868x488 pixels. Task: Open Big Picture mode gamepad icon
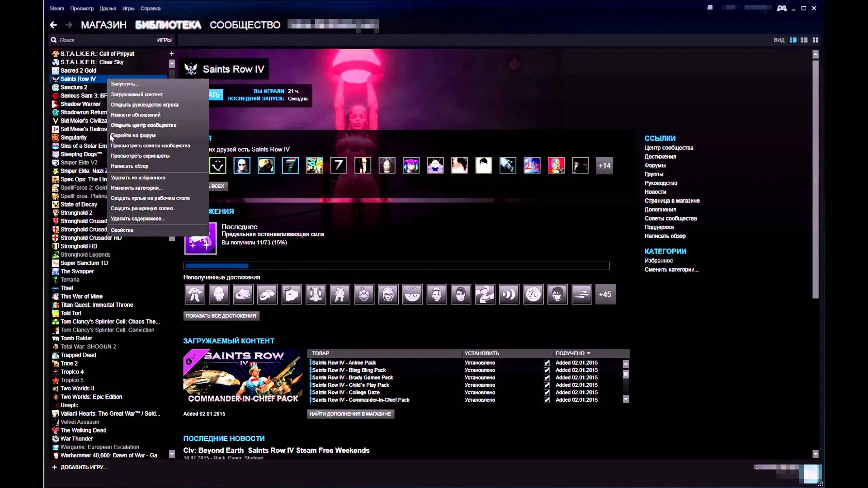pos(782,8)
